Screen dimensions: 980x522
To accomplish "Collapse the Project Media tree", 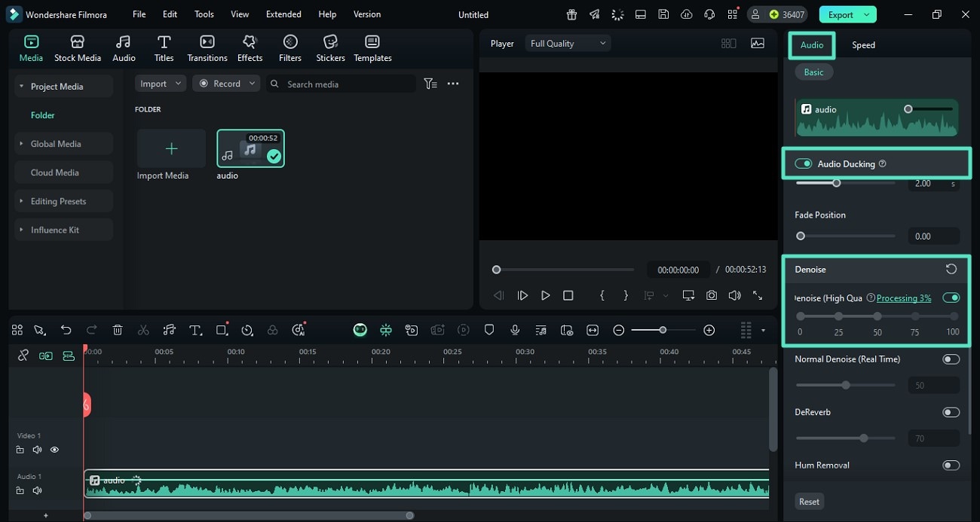I will [x=21, y=87].
